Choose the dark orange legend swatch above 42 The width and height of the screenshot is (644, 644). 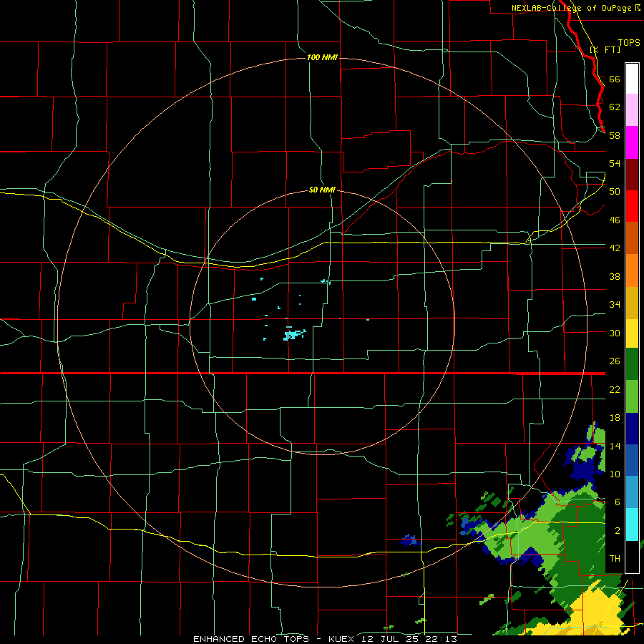(x=632, y=238)
